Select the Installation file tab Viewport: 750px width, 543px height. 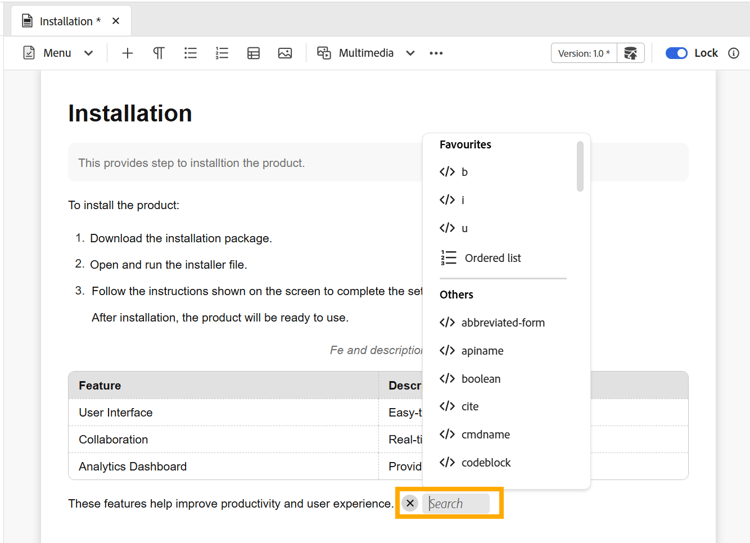point(71,21)
